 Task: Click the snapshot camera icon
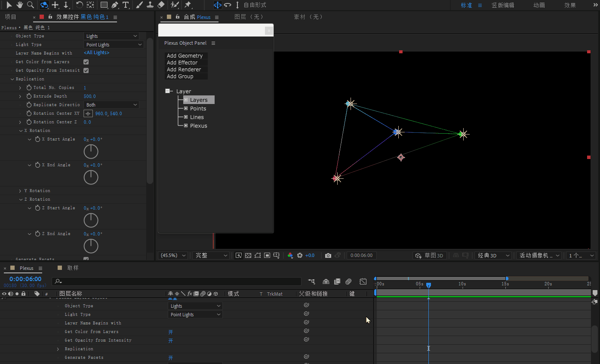(x=328, y=255)
